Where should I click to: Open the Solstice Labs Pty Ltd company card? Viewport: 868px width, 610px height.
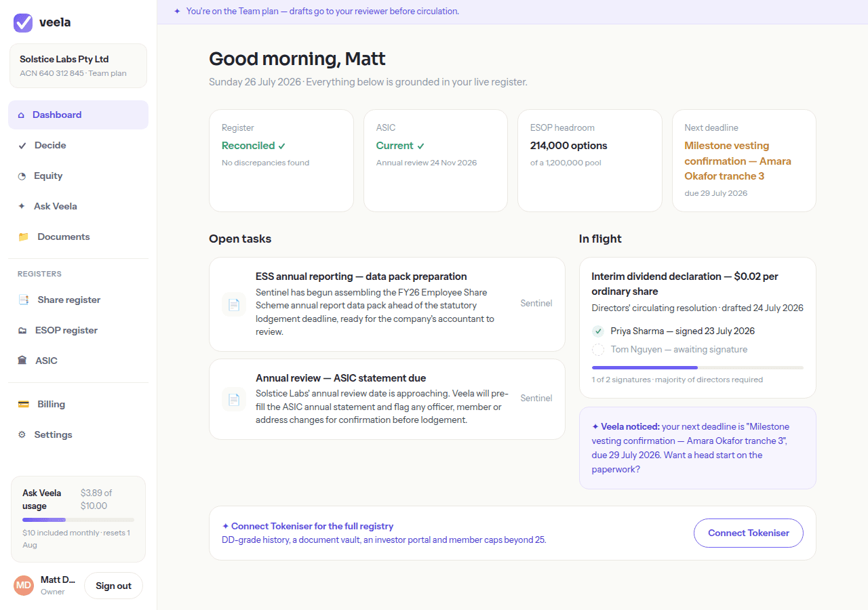click(78, 66)
